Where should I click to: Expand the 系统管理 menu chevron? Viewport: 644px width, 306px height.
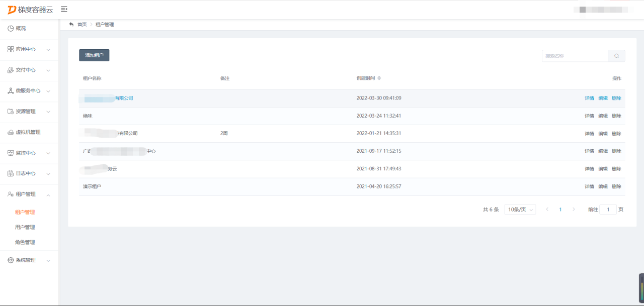[48, 260]
